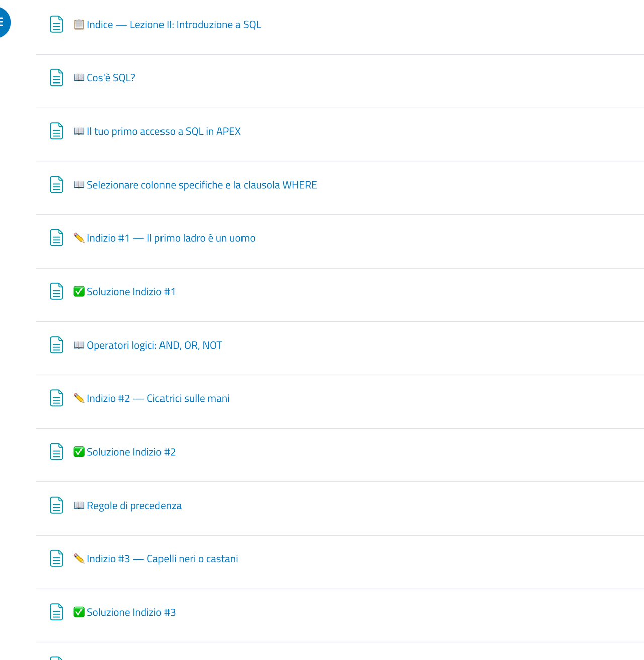Click page icon beside Il tuo primo accesso

click(57, 131)
